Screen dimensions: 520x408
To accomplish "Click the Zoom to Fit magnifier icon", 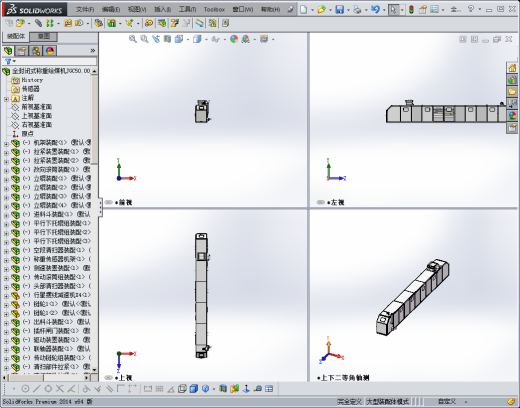I will (133, 39).
